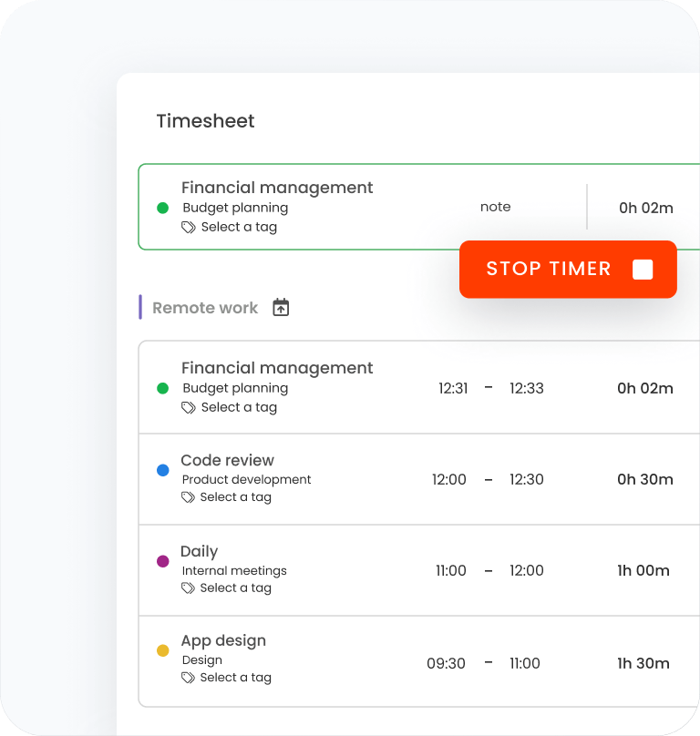
Task: Open calendar icon beside Remote work
Action: point(281,308)
